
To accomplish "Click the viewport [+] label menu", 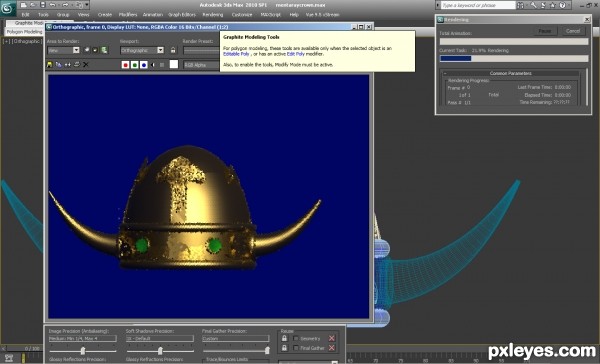I will pos(7,41).
